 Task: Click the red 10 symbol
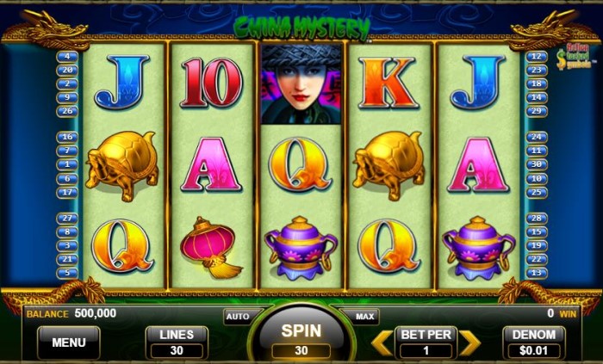pos(212,83)
